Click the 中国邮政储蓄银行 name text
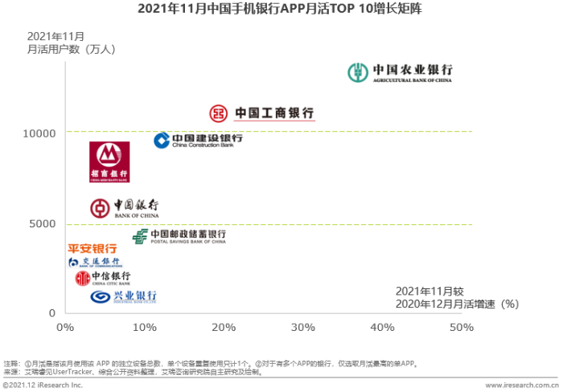 tap(188, 234)
